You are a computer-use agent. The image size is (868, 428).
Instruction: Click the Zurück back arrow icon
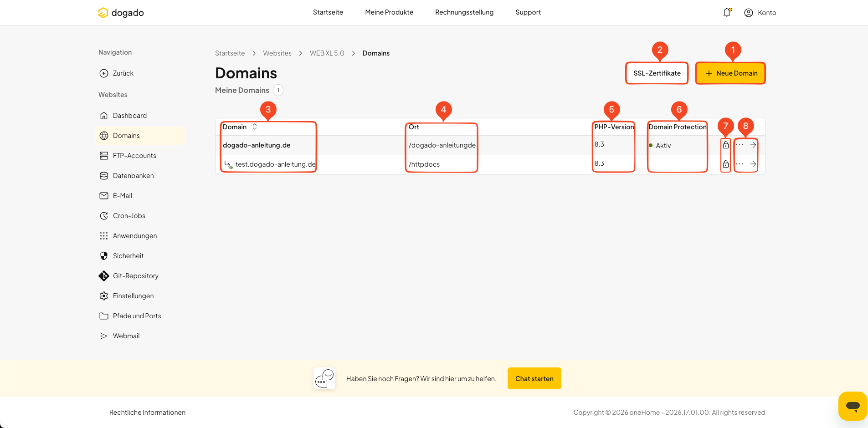[104, 73]
